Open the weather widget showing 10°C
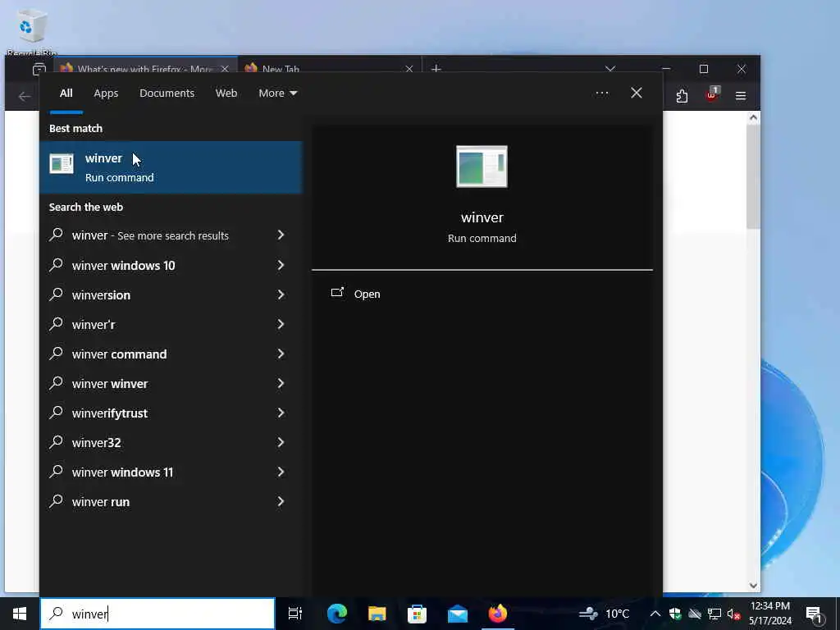The height and width of the screenshot is (630, 840). coord(604,614)
